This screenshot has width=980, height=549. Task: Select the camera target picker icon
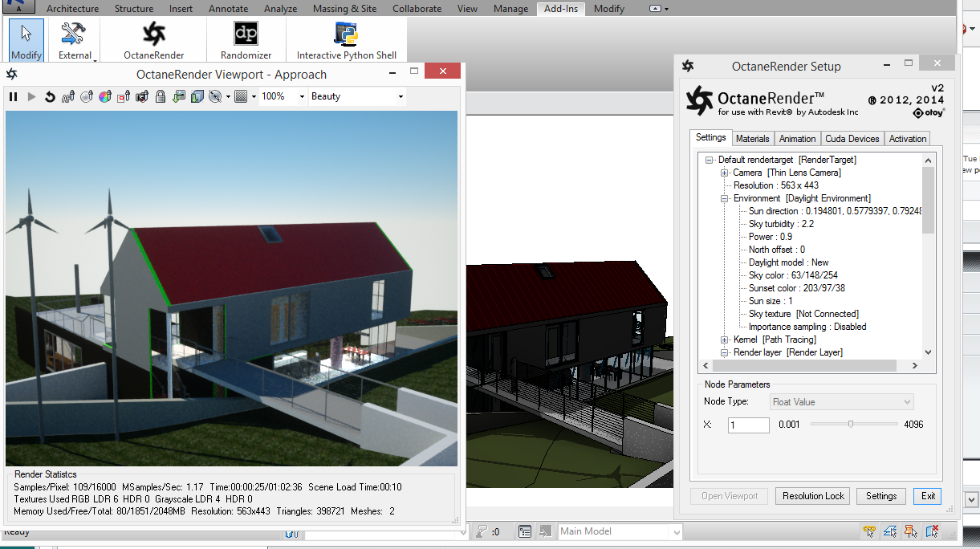coord(142,97)
